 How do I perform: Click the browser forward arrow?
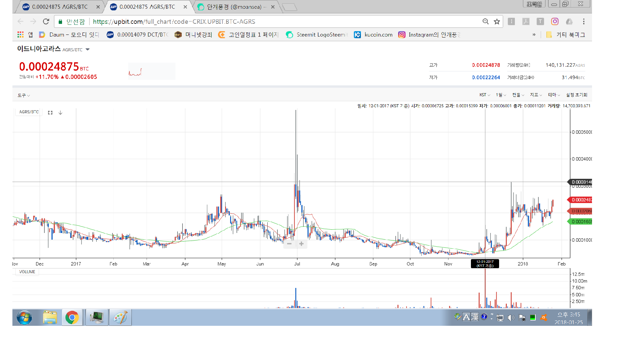click(x=33, y=21)
